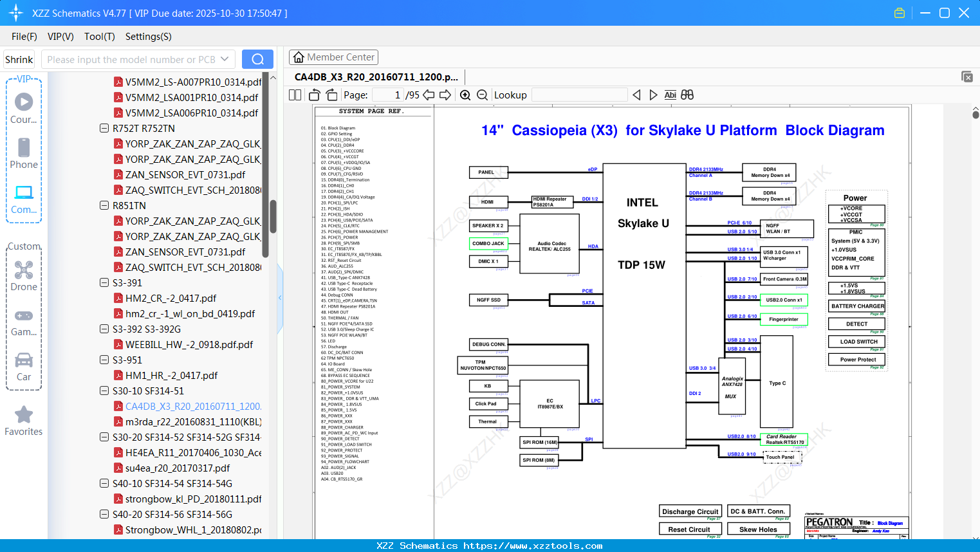Collapse the S30-10 SF314-51 tree node

click(104, 391)
